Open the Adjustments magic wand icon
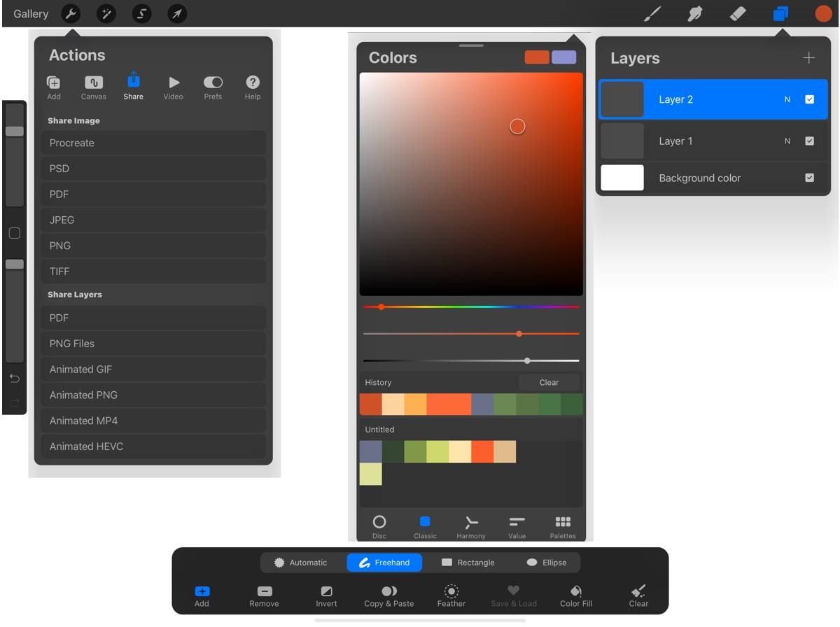840x627 pixels. point(106,13)
